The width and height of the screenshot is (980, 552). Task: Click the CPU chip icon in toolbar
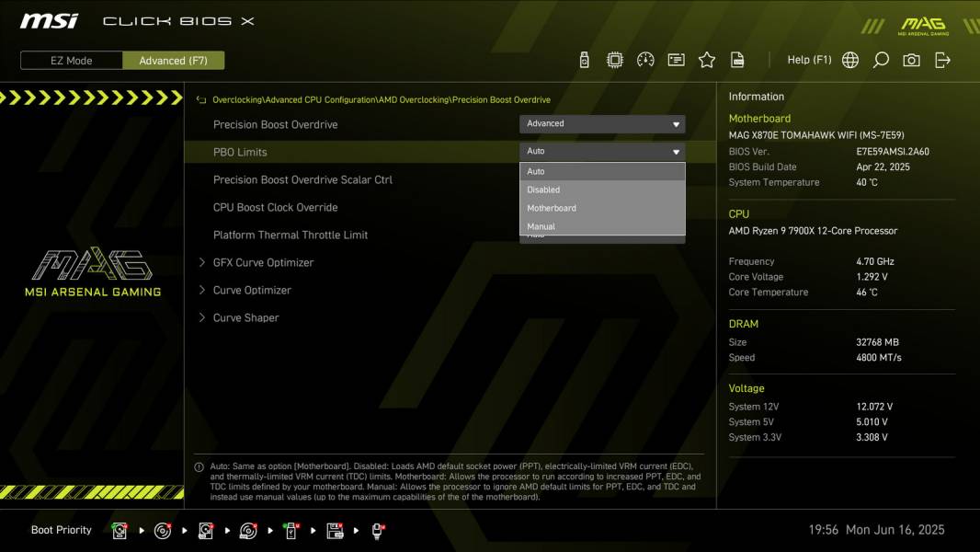coord(614,60)
